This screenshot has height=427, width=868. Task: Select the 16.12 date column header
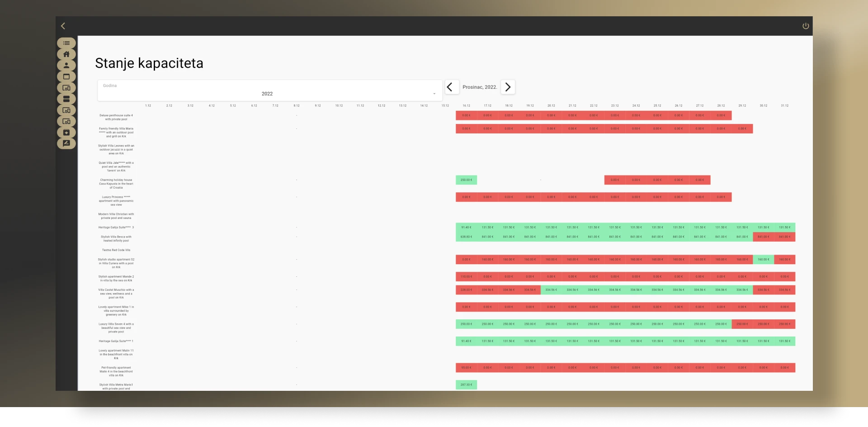(466, 106)
